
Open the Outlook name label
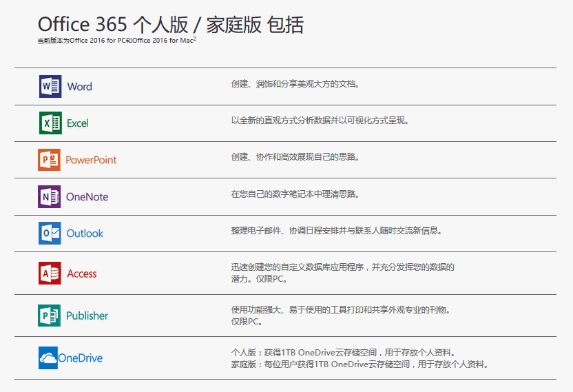click(85, 234)
